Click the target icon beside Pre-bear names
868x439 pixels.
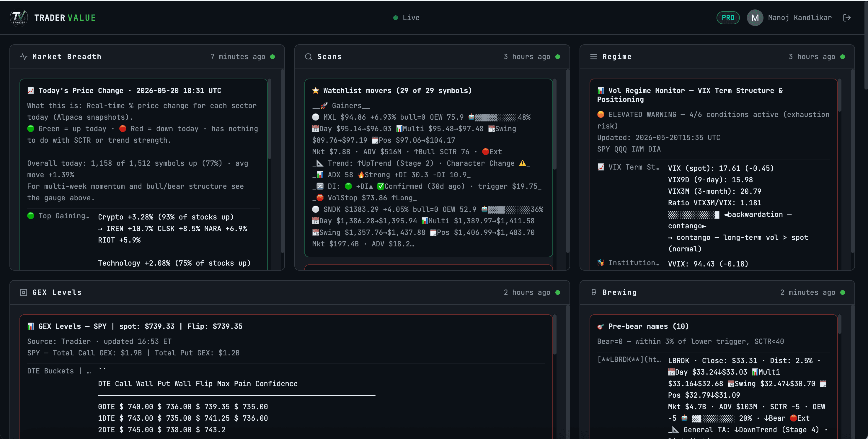tap(601, 326)
